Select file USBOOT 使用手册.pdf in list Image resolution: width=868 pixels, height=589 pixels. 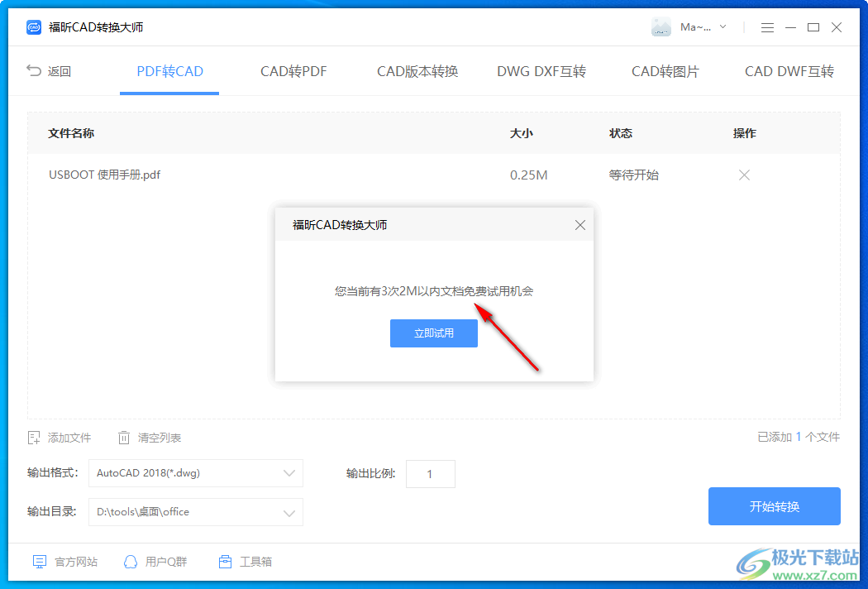click(105, 175)
